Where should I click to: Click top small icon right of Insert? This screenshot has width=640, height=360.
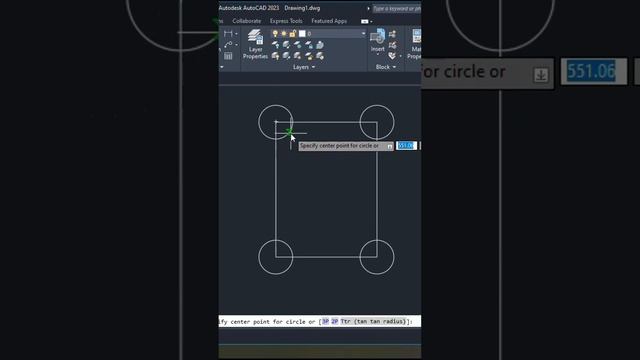[392, 34]
